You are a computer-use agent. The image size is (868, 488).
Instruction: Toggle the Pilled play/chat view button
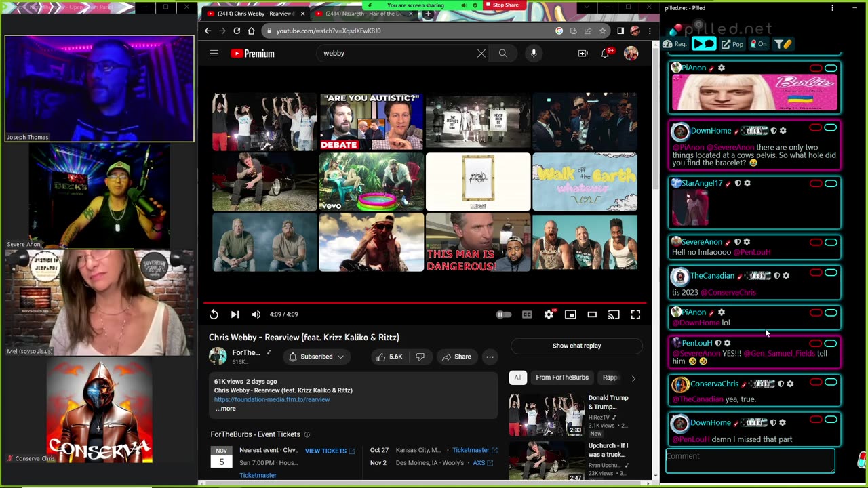click(x=703, y=44)
